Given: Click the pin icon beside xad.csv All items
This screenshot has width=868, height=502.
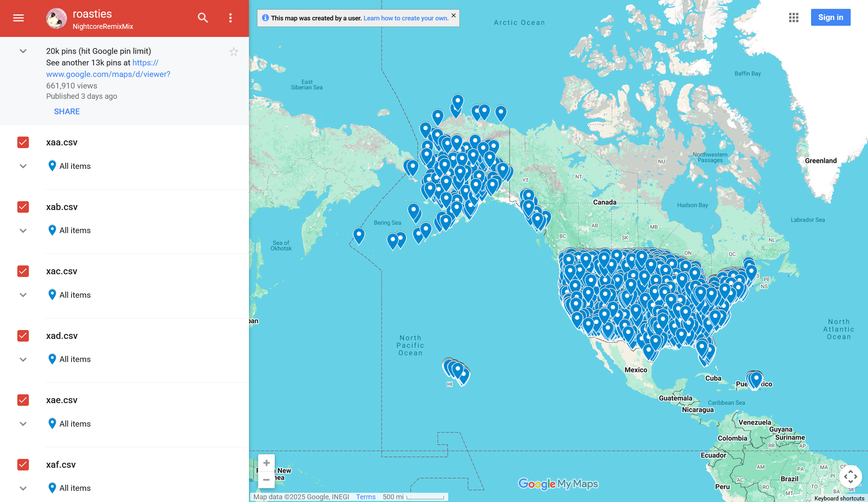Looking at the screenshot, I should [52, 359].
